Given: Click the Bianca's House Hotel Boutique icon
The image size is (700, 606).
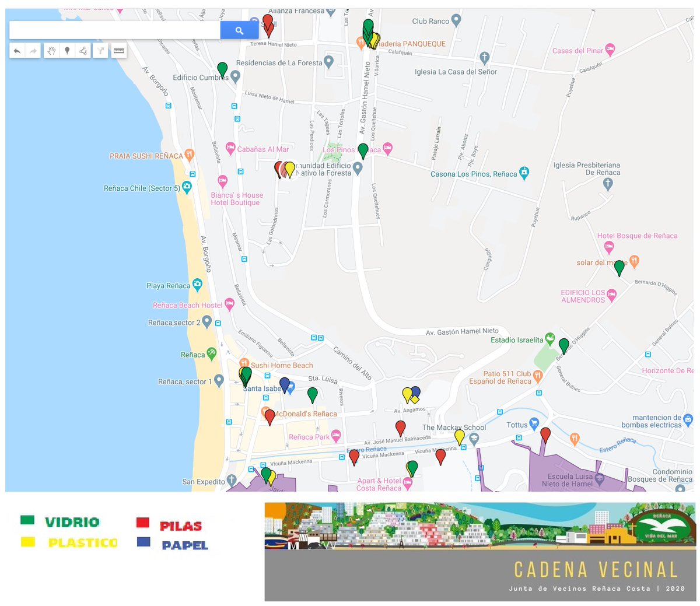Looking at the screenshot, I should [x=222, y=181].
